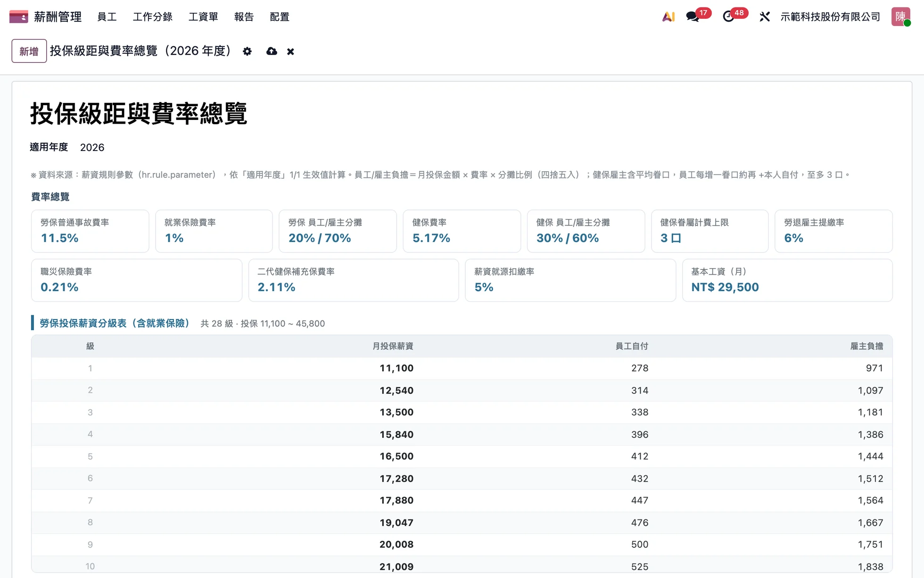Click the 勞保 員工/雇主分攤 20% / 70% card
Screen dimensions: 924x578
tap(338, 231)
